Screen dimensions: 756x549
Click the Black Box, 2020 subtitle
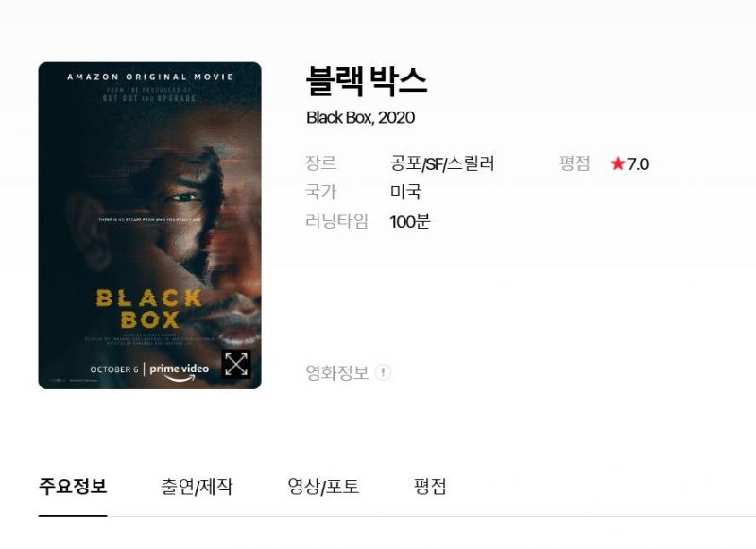point(361,117)
